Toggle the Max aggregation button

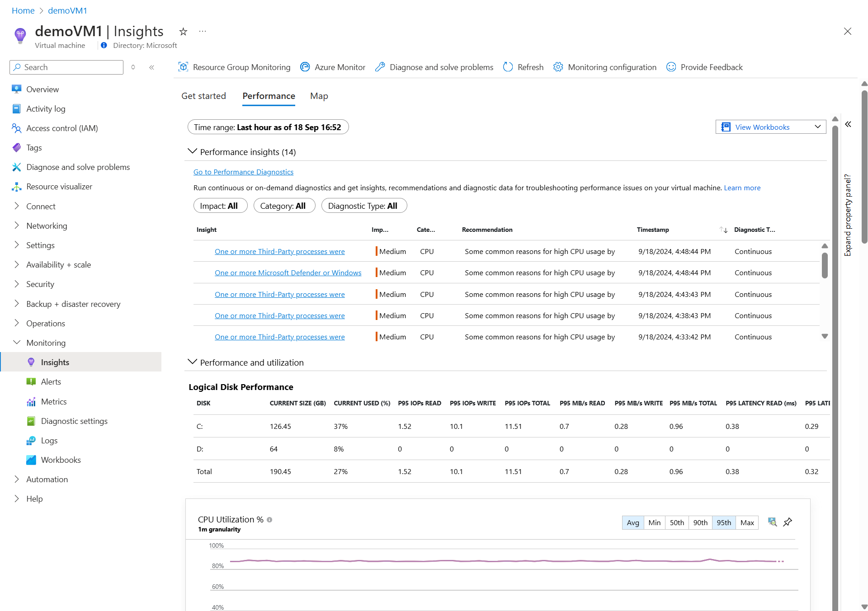point(747,522)
